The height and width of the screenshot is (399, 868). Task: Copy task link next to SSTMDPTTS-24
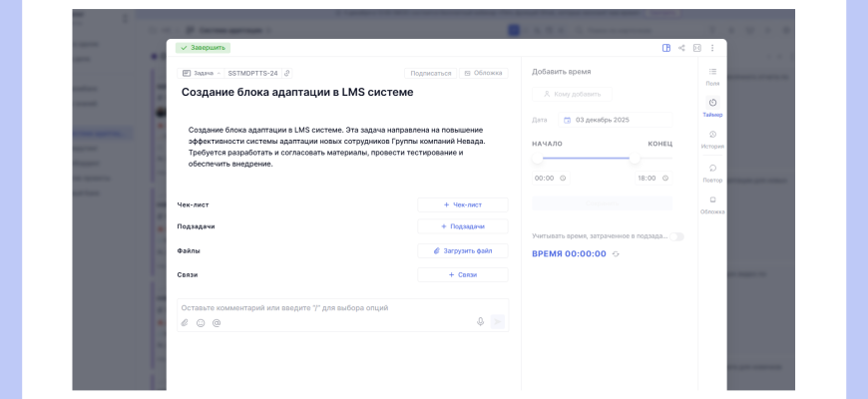(x=287, y=73)
